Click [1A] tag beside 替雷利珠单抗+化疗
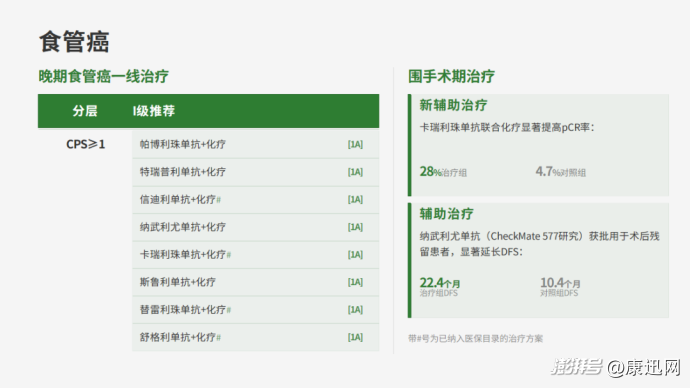 coord(355,310)
